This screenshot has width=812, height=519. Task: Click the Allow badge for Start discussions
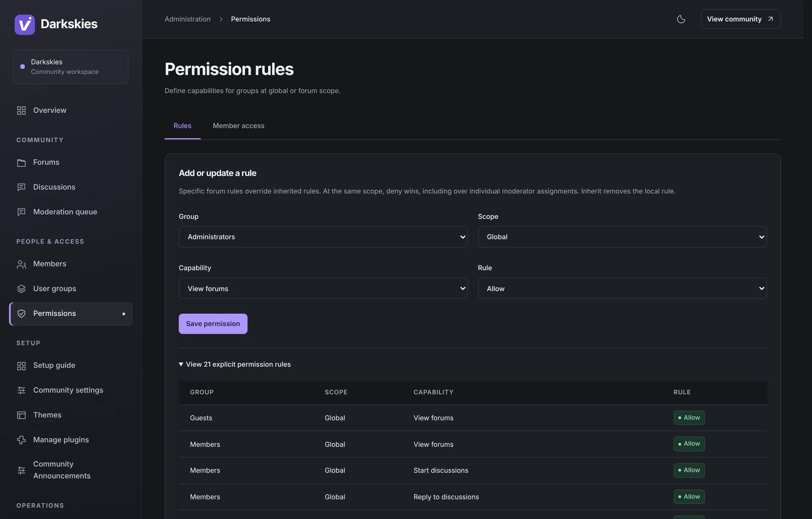689,470
